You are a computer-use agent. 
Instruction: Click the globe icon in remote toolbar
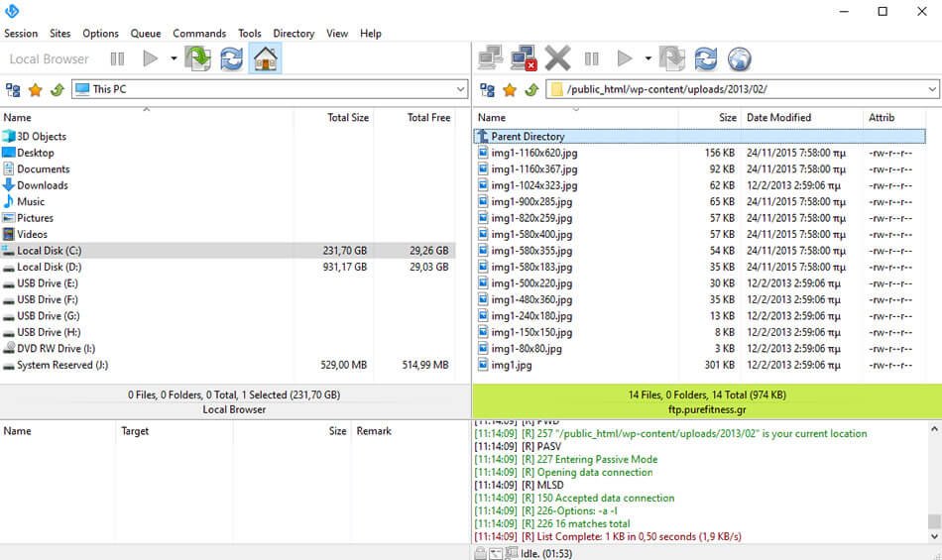(740, 59)
